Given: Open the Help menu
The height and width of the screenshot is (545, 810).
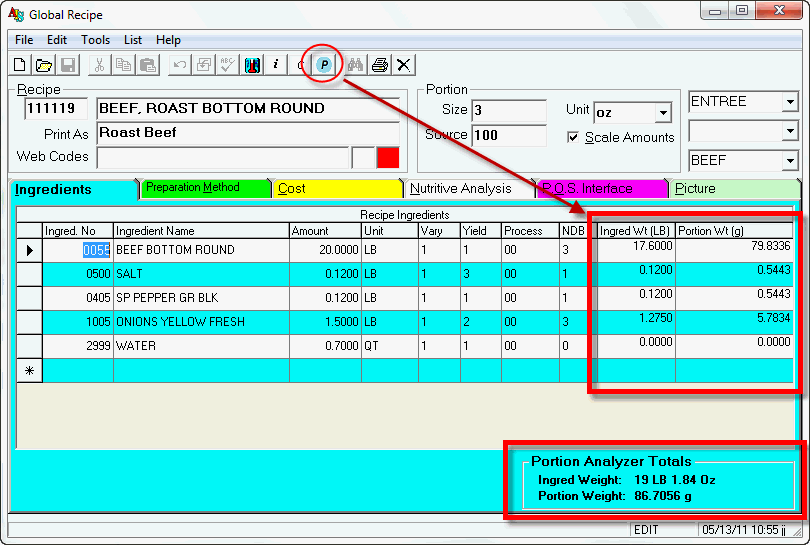Looking at the screenshot, I should pyautogui.click(x=168, y=40).
